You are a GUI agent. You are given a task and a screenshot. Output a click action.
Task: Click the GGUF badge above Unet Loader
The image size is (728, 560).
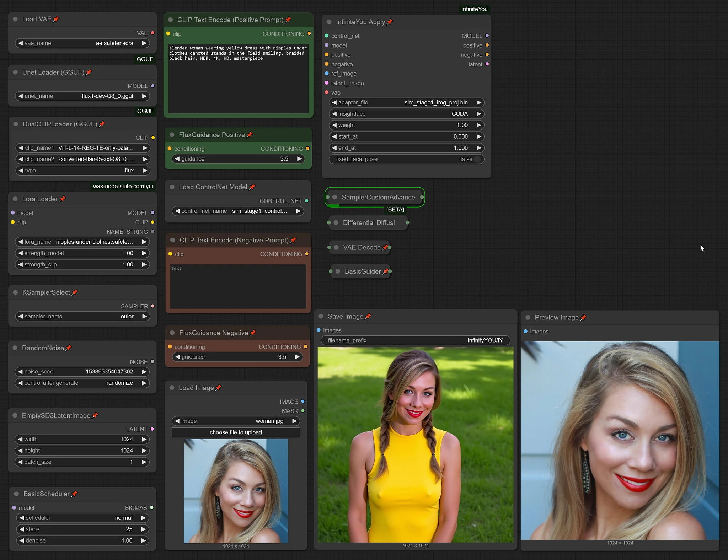[x=145, y=59]
